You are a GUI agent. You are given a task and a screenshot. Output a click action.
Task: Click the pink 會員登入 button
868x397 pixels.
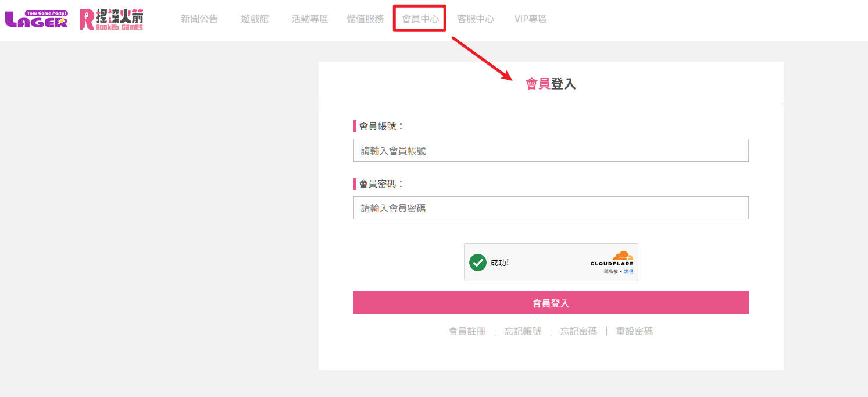[551, 303]
